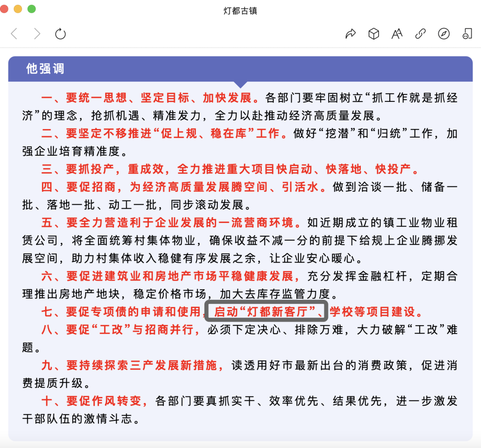
Task: Click the text 必须下定决心、排除万难
Action: click(275, 329)
